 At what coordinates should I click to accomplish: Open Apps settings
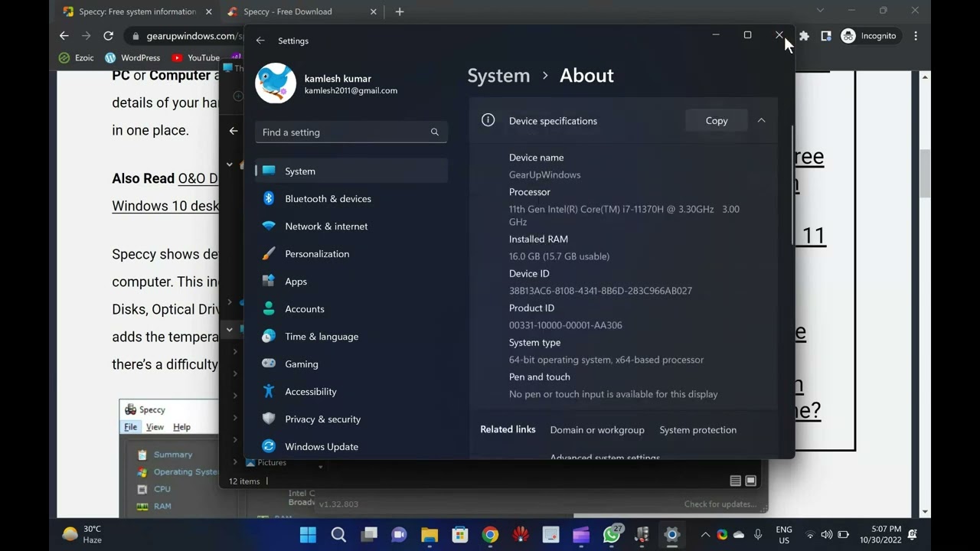351,281
